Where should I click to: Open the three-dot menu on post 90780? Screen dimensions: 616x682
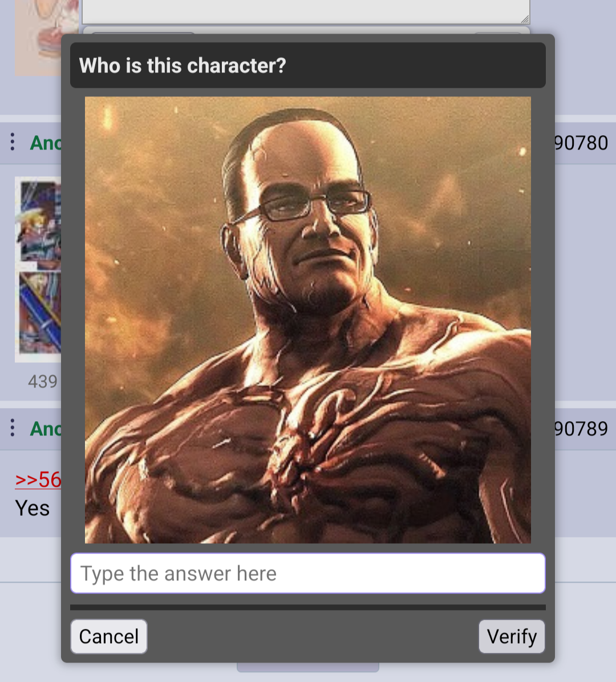click(13, 142)
